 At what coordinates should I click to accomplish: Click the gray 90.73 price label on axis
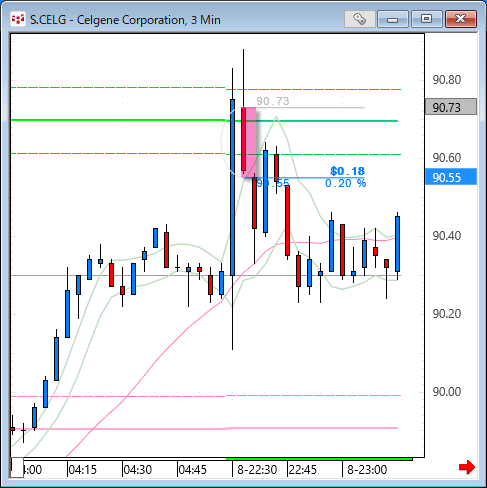pyautogui.click(x=451, y=107)
